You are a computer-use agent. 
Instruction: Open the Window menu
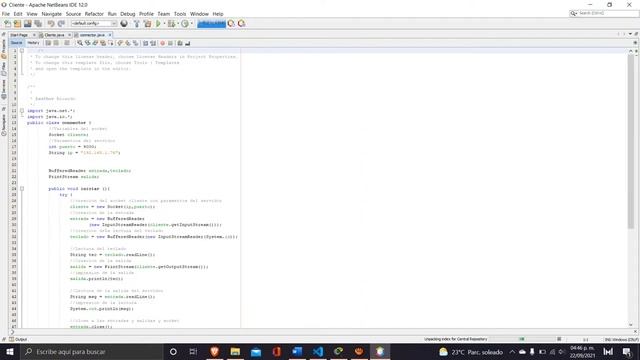(199, 14)
